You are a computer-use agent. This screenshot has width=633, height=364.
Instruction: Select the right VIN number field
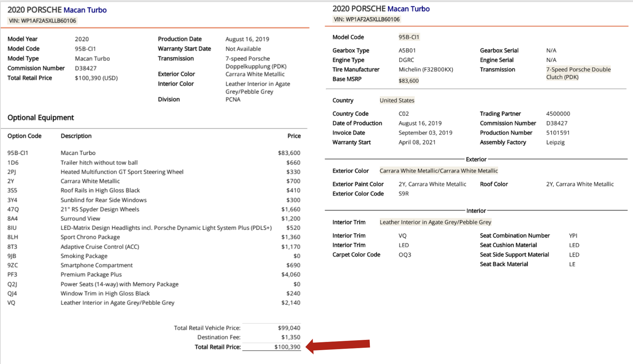(x=367, y=19)
